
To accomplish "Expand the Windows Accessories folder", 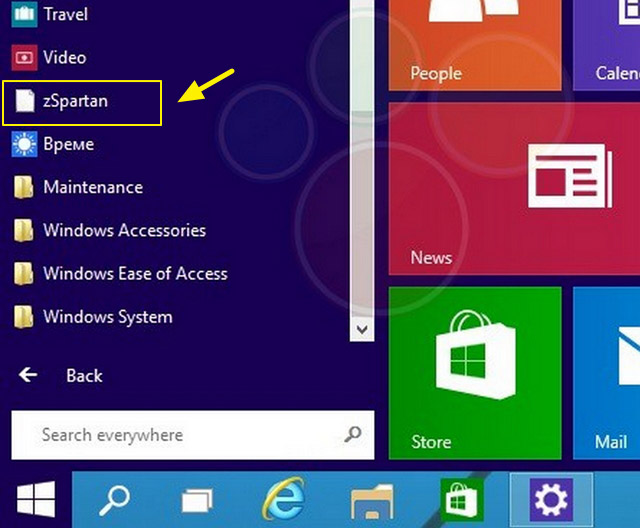I will (x=124, y=231).
